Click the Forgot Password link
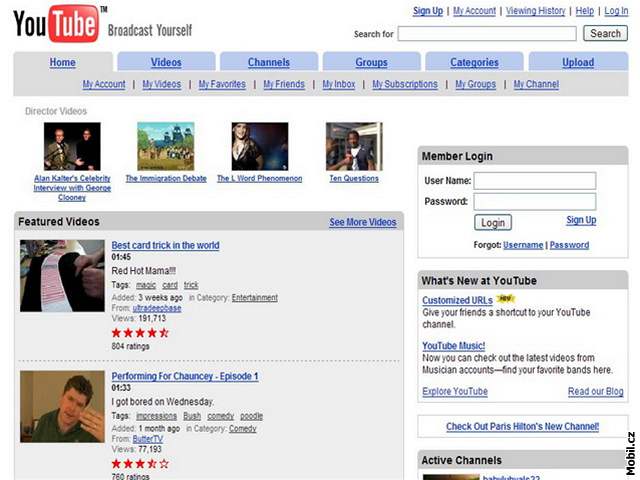The image size is (640, 480). click(x=569, y=245)
